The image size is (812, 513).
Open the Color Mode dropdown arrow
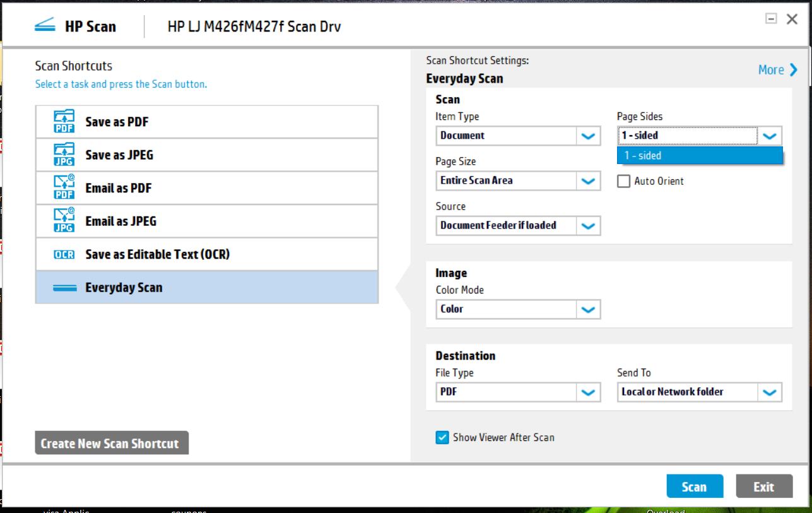point(588,309)
